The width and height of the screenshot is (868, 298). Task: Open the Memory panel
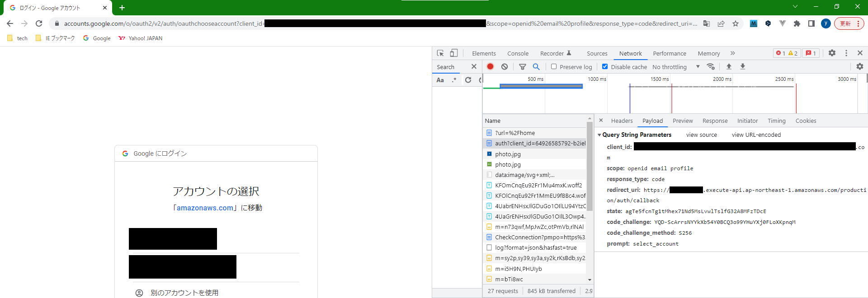[708, 53]
